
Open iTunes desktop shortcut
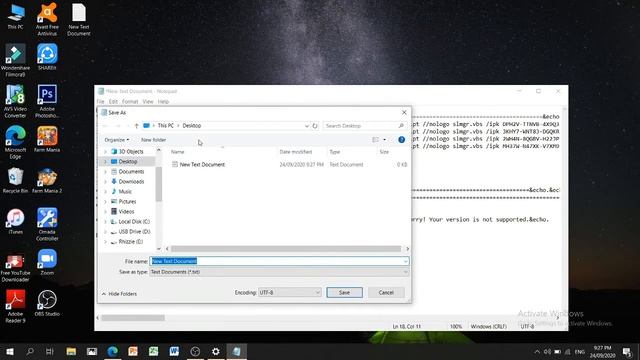16,221
